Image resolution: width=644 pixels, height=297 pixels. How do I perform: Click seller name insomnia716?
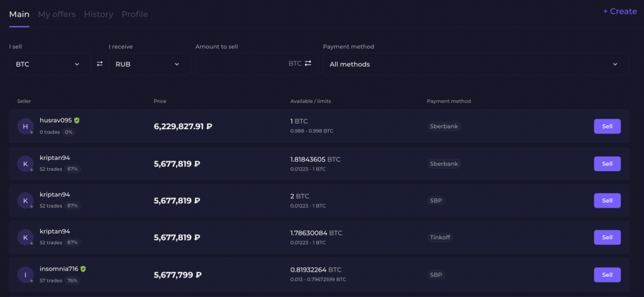58,269
